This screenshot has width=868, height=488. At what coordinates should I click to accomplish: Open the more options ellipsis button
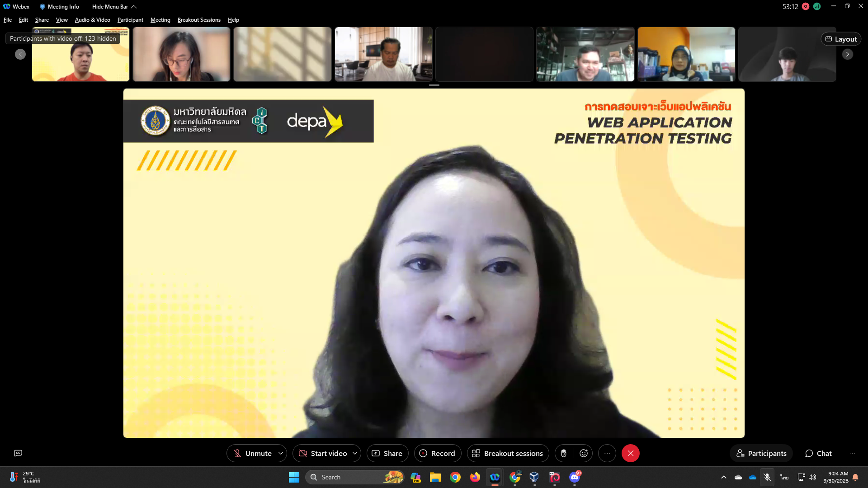607,453
